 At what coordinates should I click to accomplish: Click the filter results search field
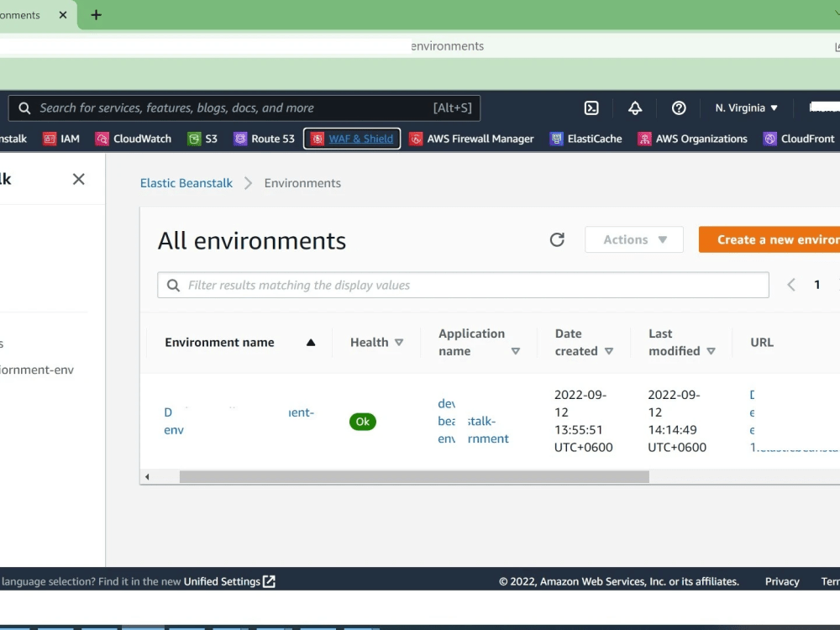pyautogui.click(x=462, y=285)
